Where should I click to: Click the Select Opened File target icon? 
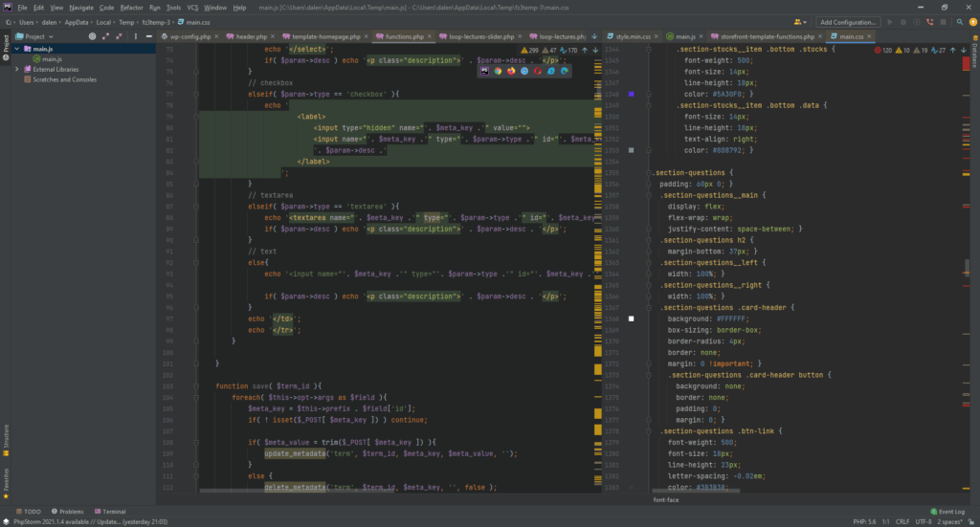click(x=92, y=36)
